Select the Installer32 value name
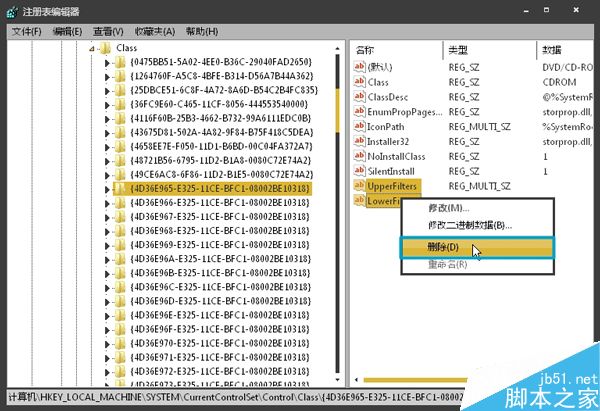 tap(388, 142)
